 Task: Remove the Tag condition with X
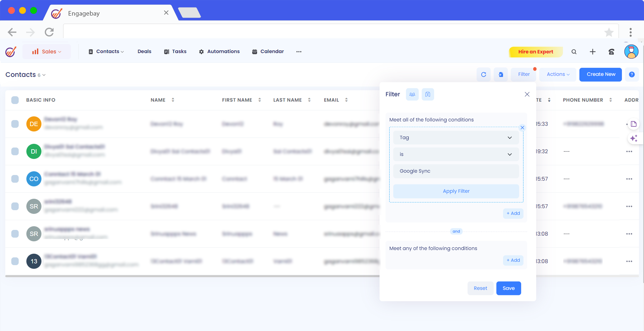point(522,128)
